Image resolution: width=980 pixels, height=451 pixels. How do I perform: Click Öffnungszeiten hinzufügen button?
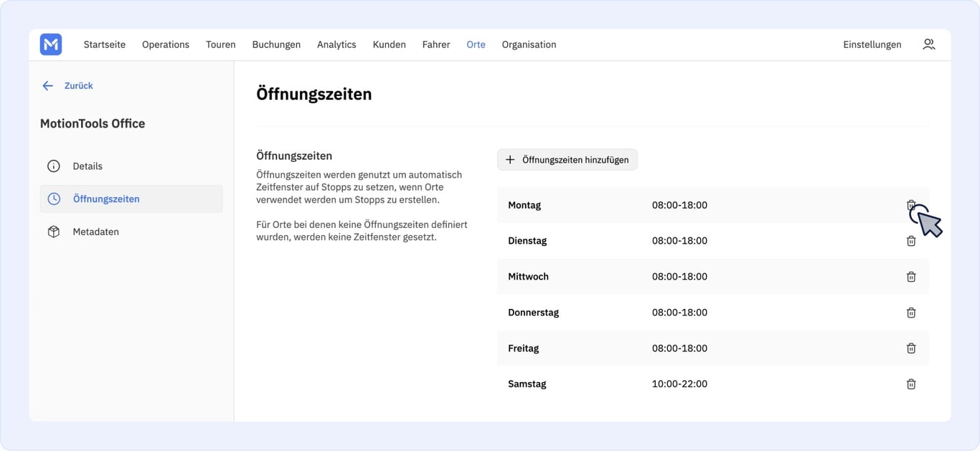tap(567, 160)
